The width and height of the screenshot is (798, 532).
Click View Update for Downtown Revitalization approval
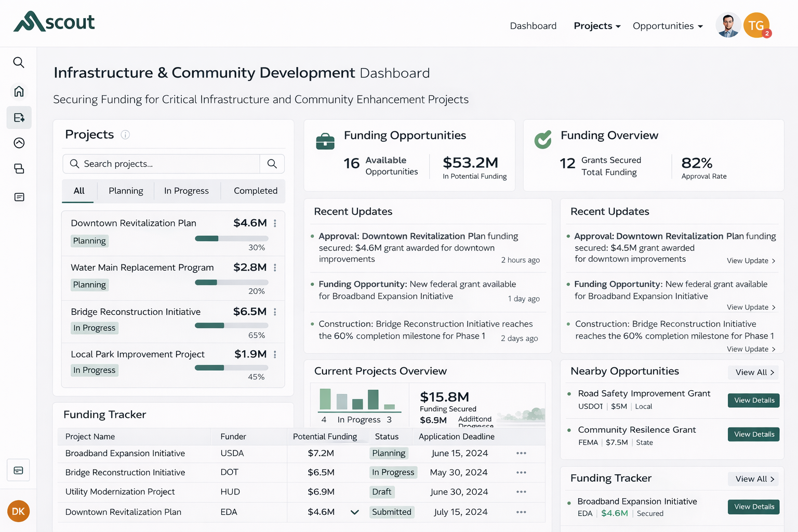pos(751,261)
